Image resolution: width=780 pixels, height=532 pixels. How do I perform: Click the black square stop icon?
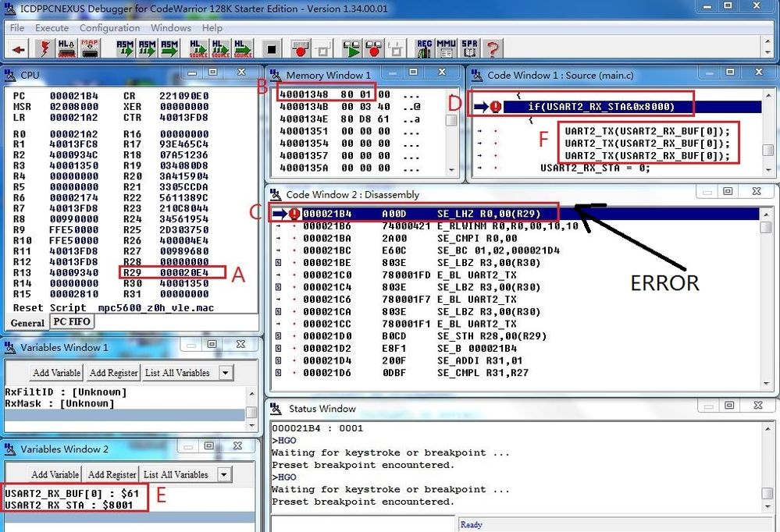pos(271,49)
